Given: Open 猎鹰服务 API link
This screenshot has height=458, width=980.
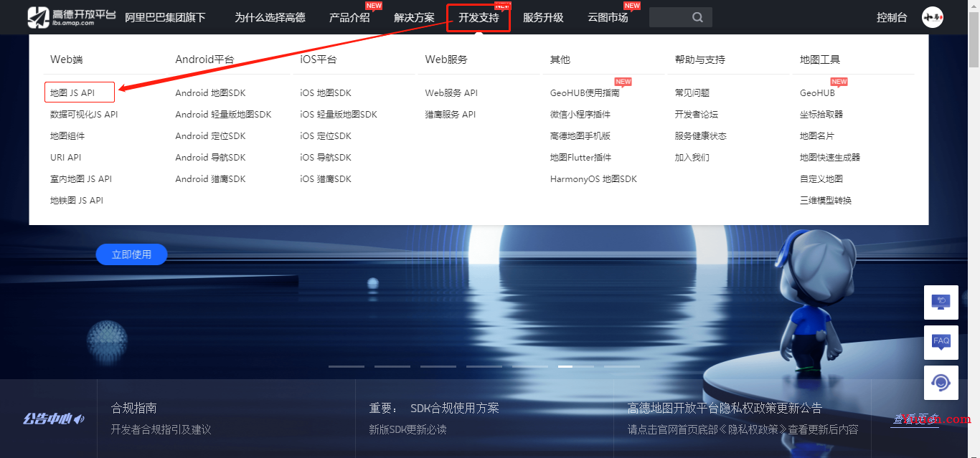Looking at the screenshot, I should point(451,115).
